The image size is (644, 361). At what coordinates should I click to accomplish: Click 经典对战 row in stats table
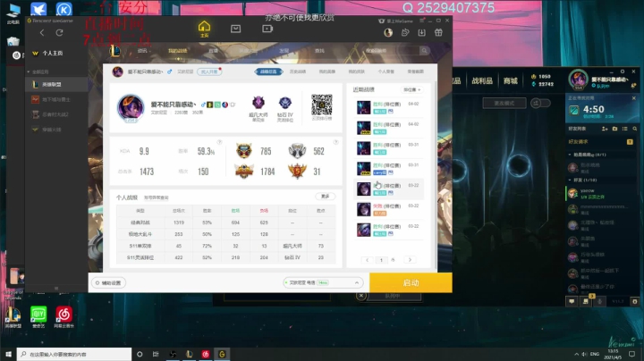click(x=226, y=222)
